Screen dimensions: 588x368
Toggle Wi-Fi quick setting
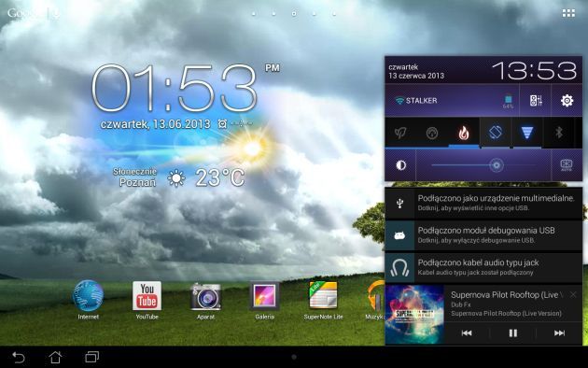527,133
